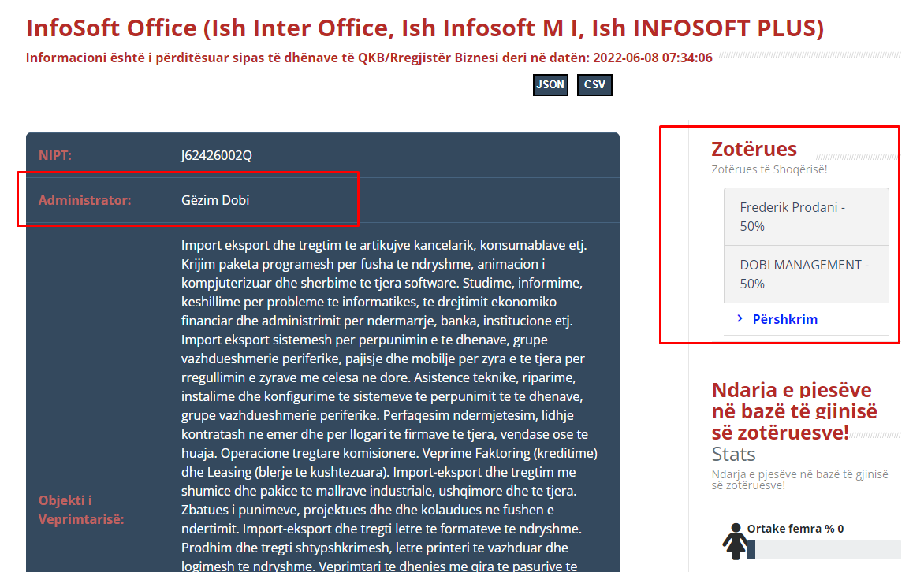Screen dimensions: 924x572
Task: Open the Përshkrim link
Action: 785,319
